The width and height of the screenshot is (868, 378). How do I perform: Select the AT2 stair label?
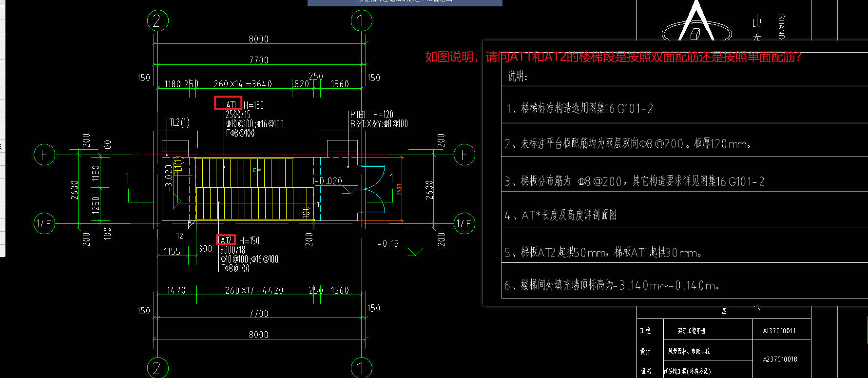point(226,240)
